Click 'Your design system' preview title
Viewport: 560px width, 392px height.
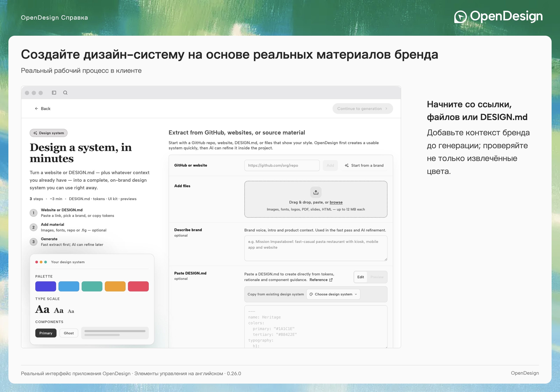[x=68, y=262]
